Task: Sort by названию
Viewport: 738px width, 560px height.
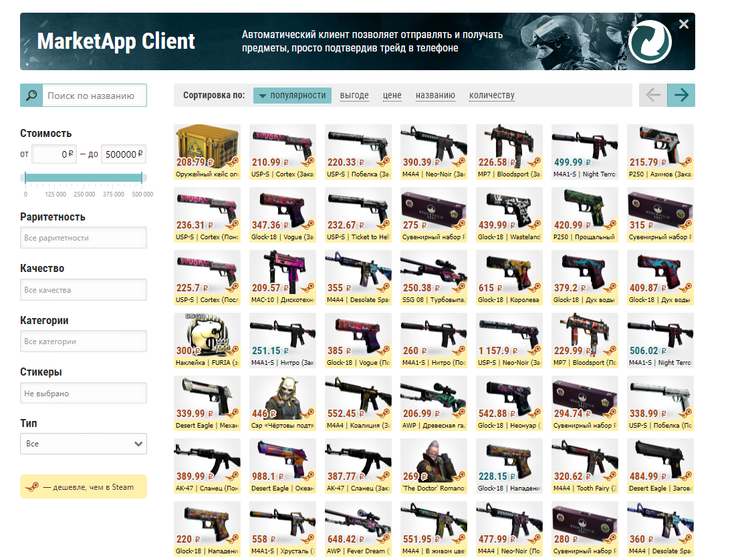Action: [x=435, y=95]
